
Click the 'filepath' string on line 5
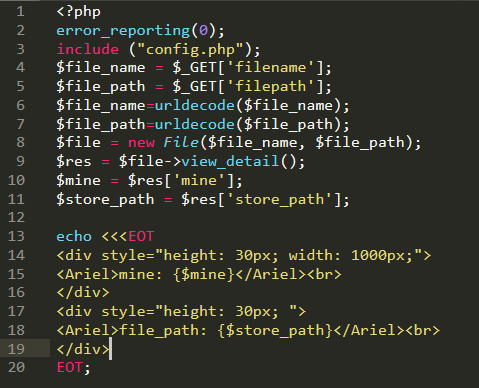coord(271,86)
